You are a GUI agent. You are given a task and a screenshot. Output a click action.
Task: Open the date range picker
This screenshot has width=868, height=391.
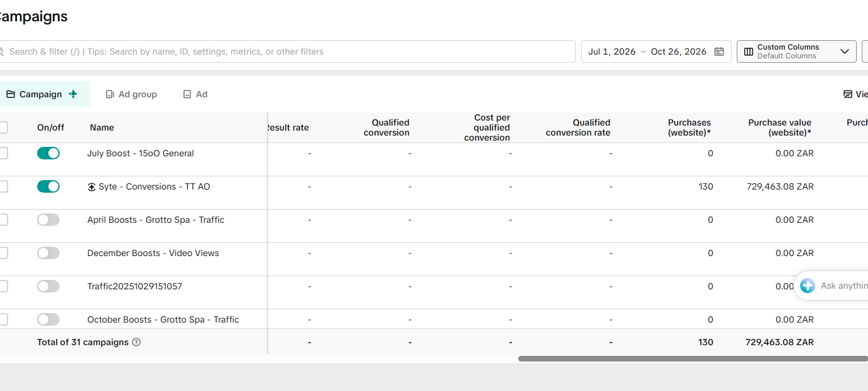(656, 51)
